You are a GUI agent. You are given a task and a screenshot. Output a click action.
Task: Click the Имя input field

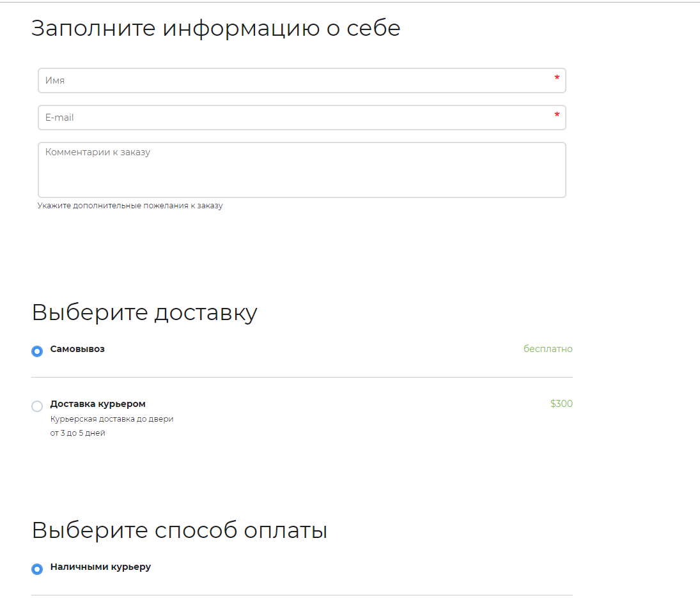coord(294,80)
